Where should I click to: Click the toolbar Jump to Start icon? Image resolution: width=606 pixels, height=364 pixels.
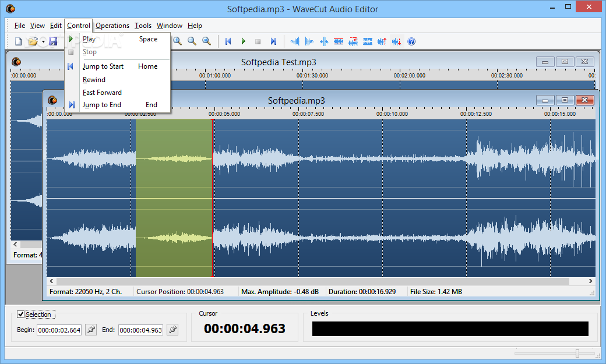228,41
